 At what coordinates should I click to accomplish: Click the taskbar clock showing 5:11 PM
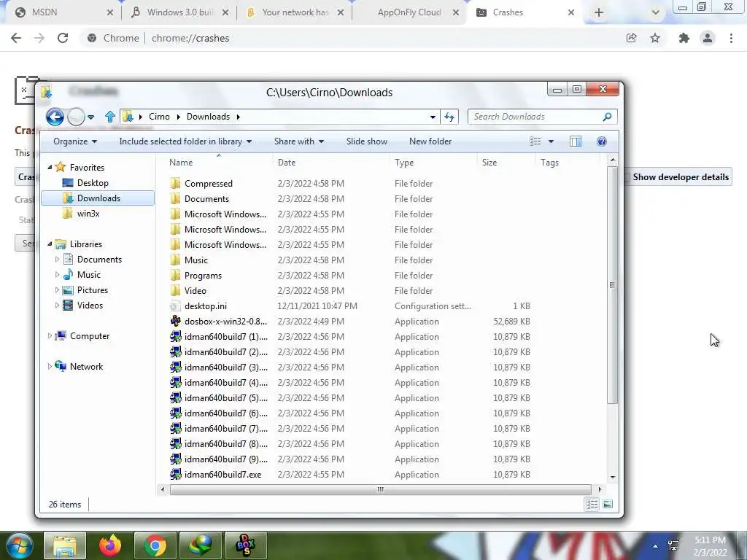point(710,547)
